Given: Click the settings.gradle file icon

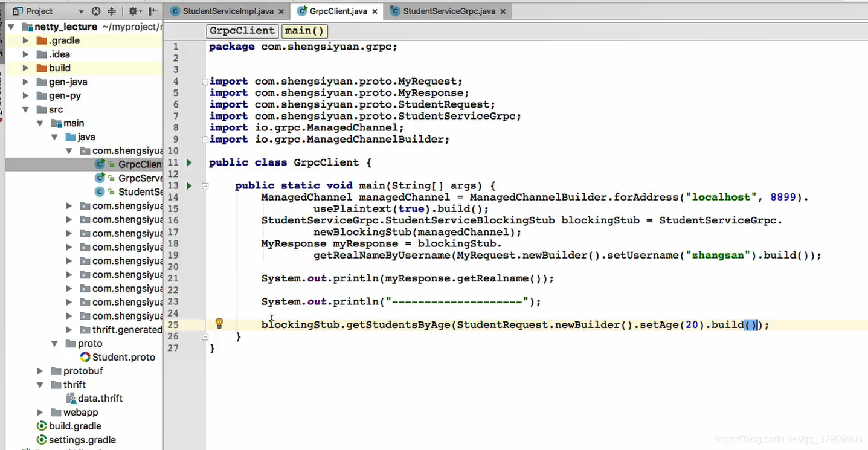Looking at the screenshot, I should (42, 440).
